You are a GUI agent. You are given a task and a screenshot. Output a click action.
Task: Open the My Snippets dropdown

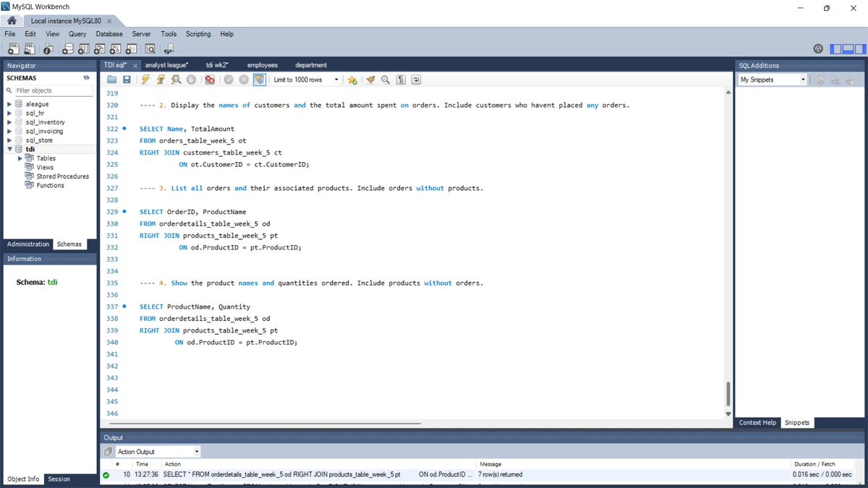pyautogui.click(x=773, y=80)
